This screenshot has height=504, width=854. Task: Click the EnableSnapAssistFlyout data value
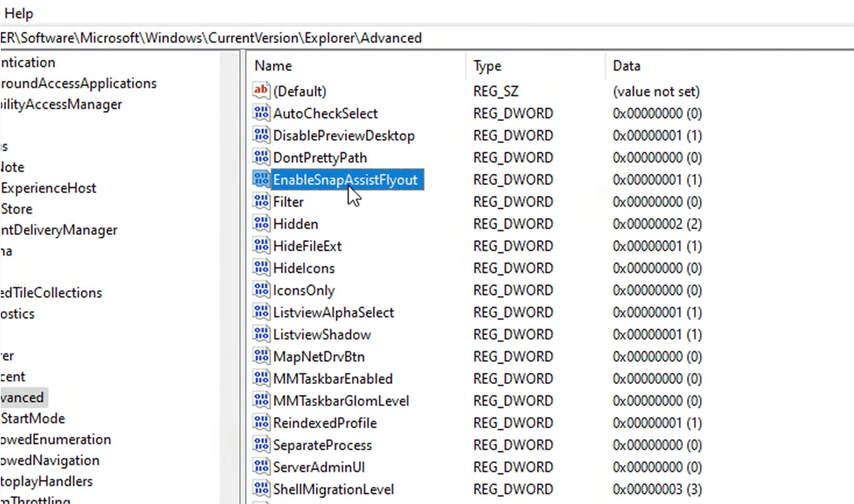coord(657,180)
